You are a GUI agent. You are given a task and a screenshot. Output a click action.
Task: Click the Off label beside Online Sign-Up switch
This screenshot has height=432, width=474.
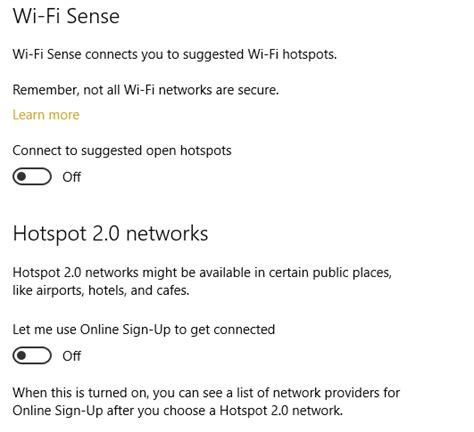click(x=71, y=356)
